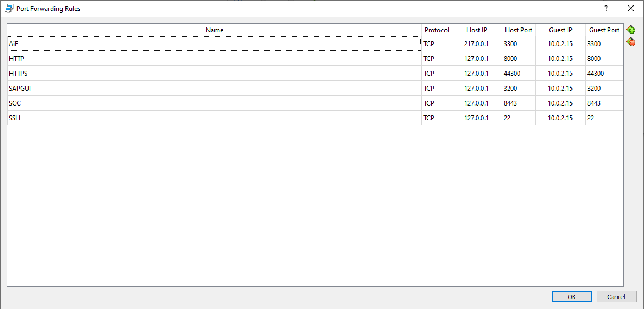Open protocol TCP cell in SCC row
Viewport: 644px width, 309px height.
pos(437,103)
